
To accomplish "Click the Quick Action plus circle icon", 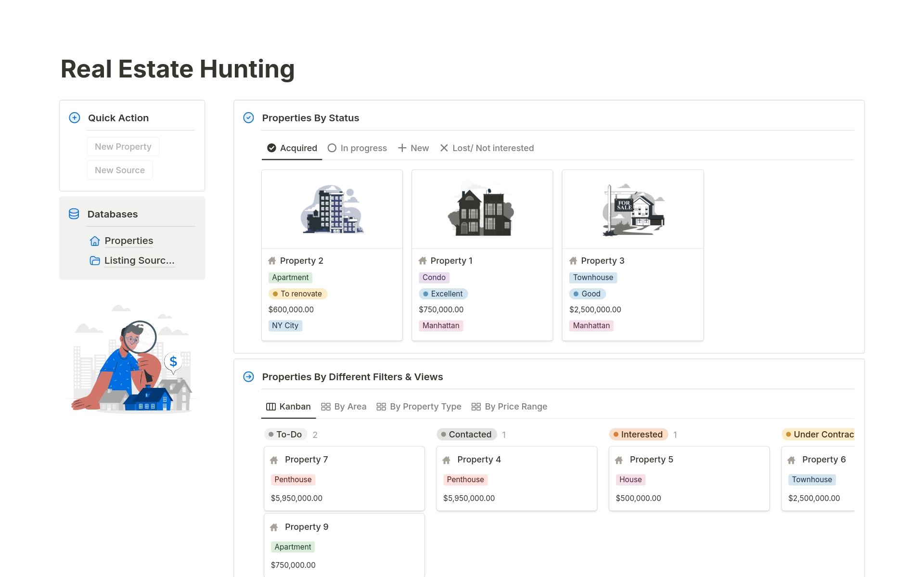I will point(75,118).
